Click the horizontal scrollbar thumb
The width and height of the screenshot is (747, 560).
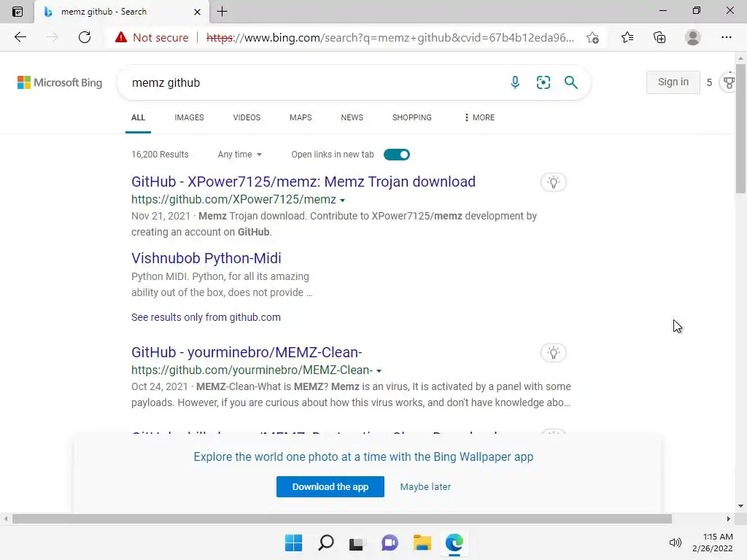click(x=342, y=518)
